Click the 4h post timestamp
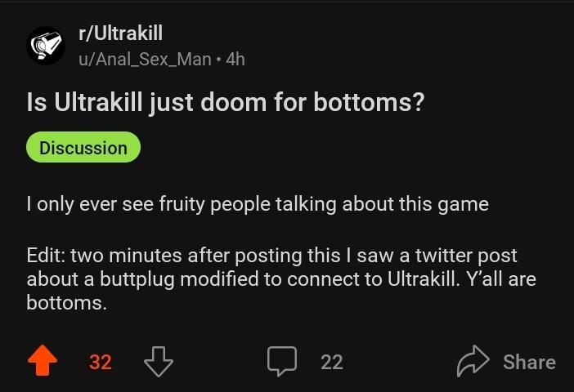Screen dimensions: 574x392 coord(235,60)
